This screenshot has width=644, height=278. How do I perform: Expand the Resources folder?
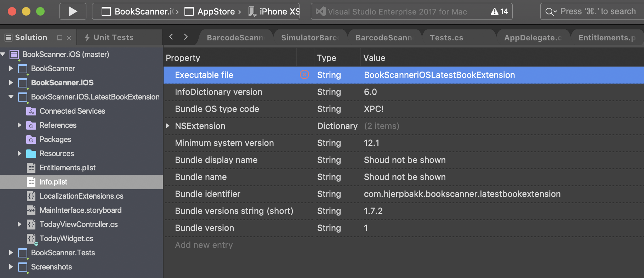(19, 153)
